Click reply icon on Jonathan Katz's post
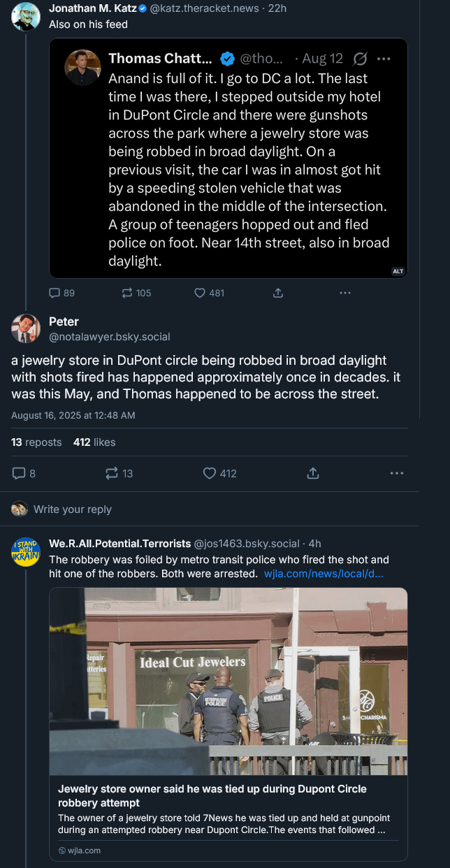Screen dimensions: 450x868 coord(55,293)
